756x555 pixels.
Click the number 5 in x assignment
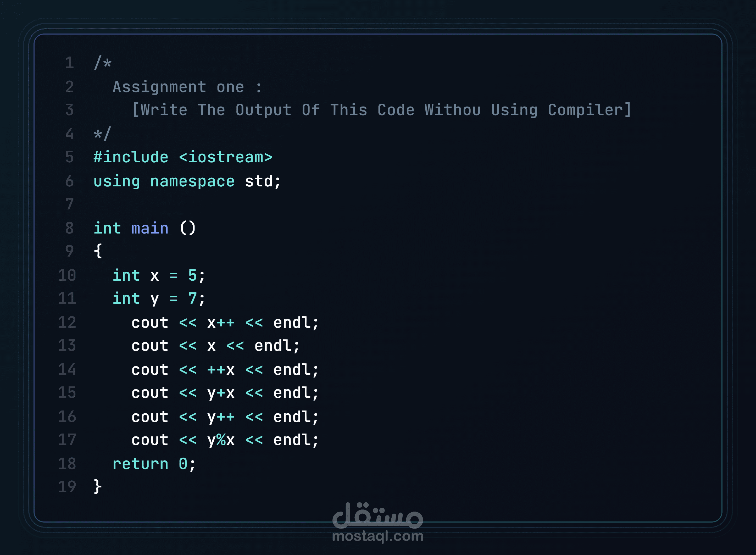coord(192,275)
